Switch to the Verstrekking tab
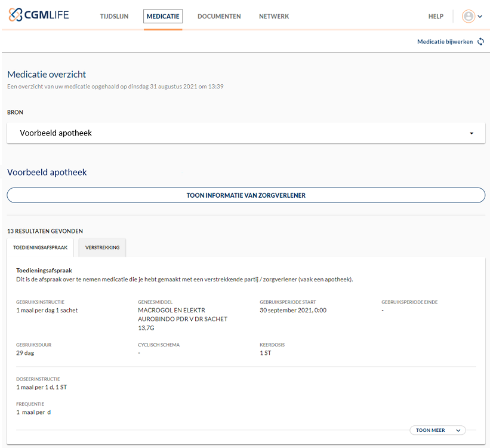490x448 pixels. (x=102, y=247)
